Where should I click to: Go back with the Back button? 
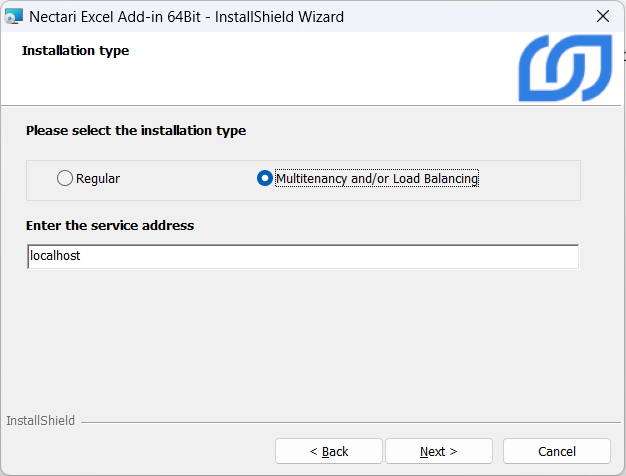click(328, 451)
